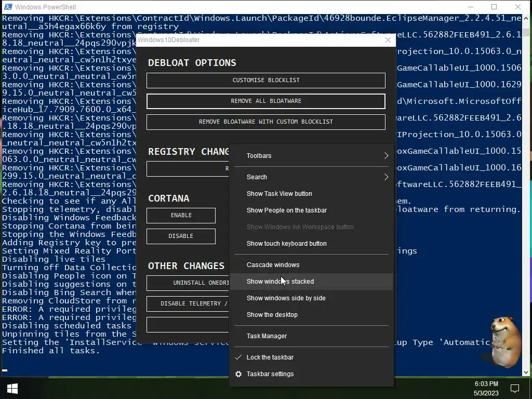Image resolution: width=532 pixels, height=399 pixels.
Task: Click Uninstall OneDrive button
Action: pyautogui.click(x=188, y=283)
